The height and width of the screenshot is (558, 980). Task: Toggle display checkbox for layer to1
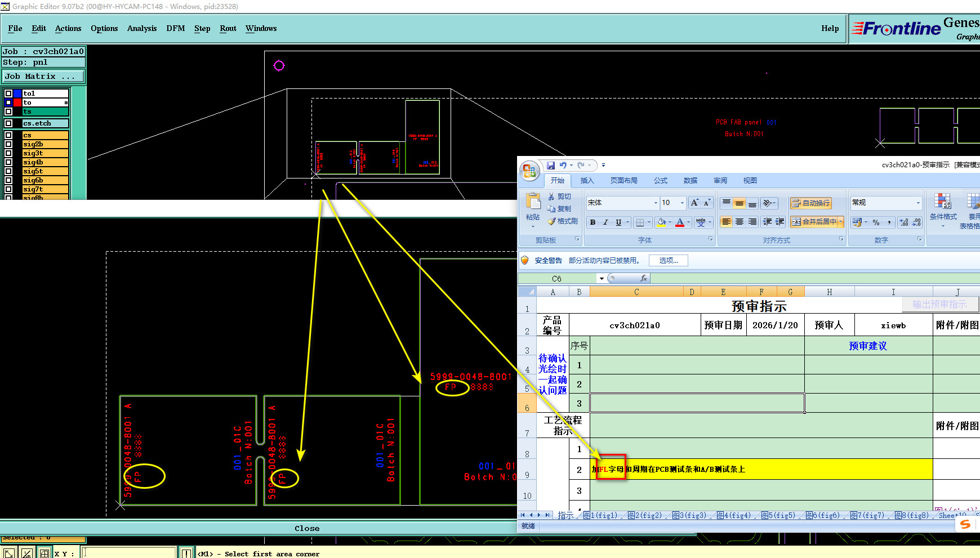click(8, 93)
